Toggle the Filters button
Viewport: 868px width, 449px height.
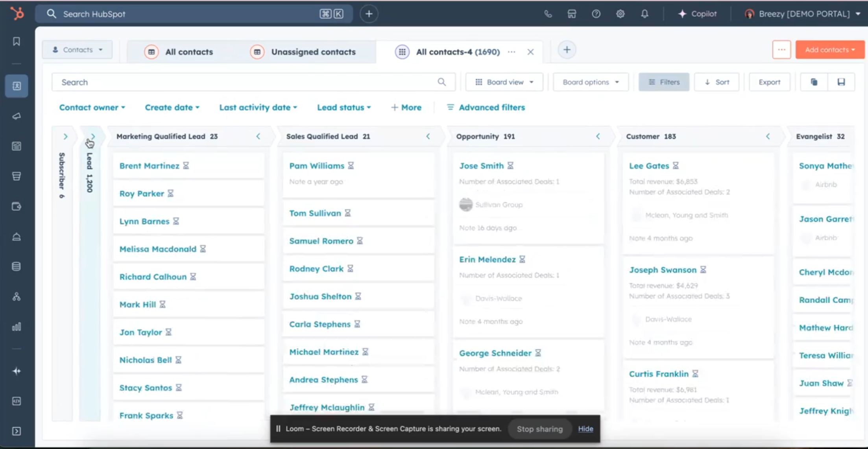coord(664,82)
